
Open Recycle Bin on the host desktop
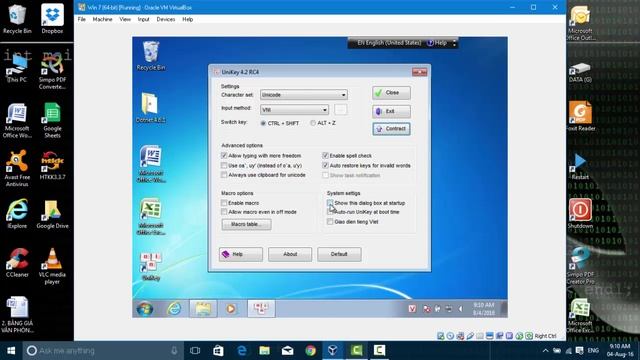[x=17, y=19]
